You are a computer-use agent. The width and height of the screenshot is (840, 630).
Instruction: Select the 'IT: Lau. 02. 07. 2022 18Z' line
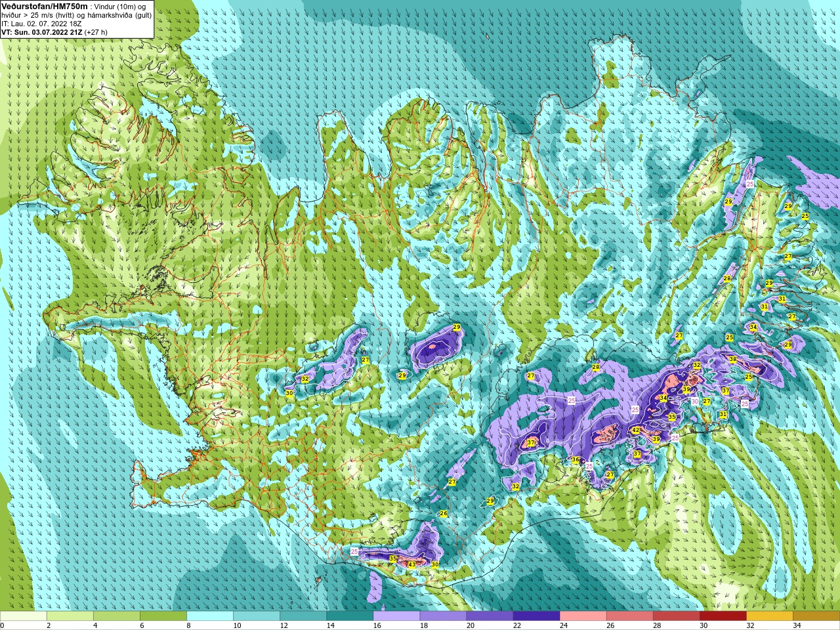click(x=41, y=24)
